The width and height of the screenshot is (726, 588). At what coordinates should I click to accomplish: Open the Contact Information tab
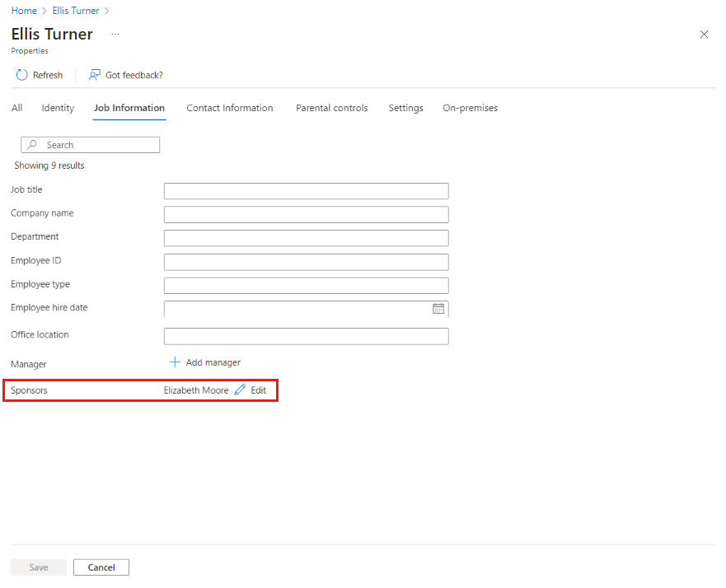(230, 108)
